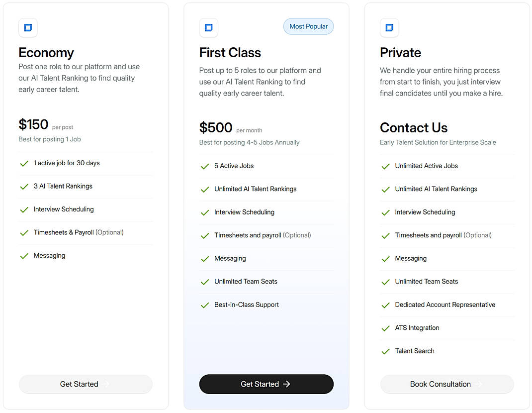Click Get Started on the Economy plan
Image resolution: width=532 pixels, height=413 pixels.
(85, 384)
